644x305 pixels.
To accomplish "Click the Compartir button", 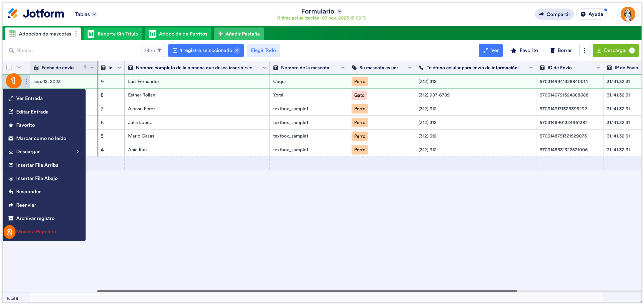I will coord(554,14).
